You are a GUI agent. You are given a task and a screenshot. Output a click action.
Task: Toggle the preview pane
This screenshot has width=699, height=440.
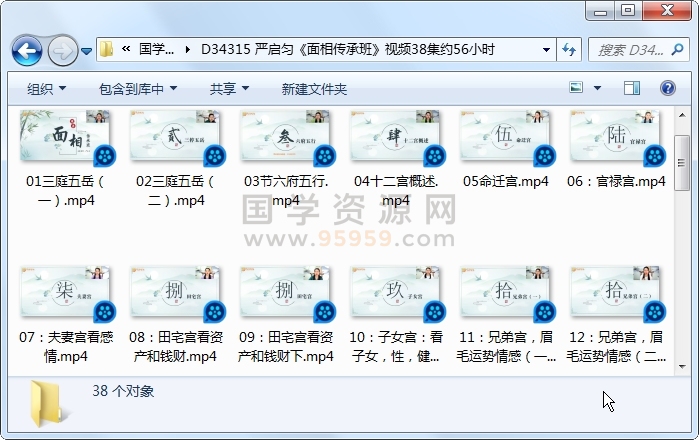coord(631,88)
